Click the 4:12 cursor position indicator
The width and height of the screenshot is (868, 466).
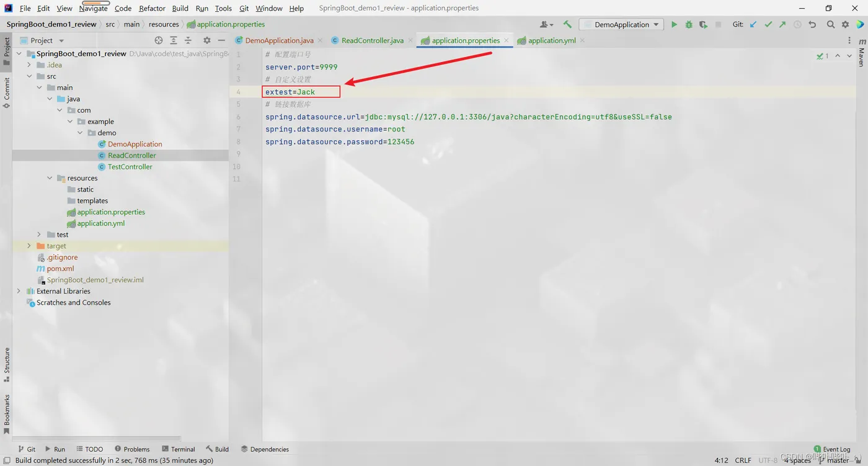tap(722, 460)
